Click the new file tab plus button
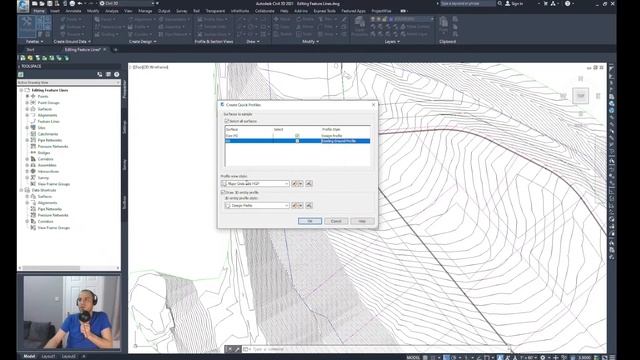 pyautogui.click(x=116, y=49)
